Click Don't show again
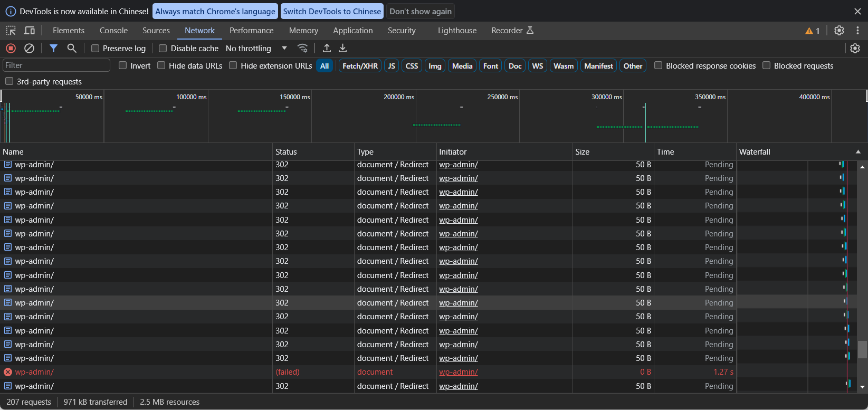Screen dimensions: 868x410 [421, 11]
